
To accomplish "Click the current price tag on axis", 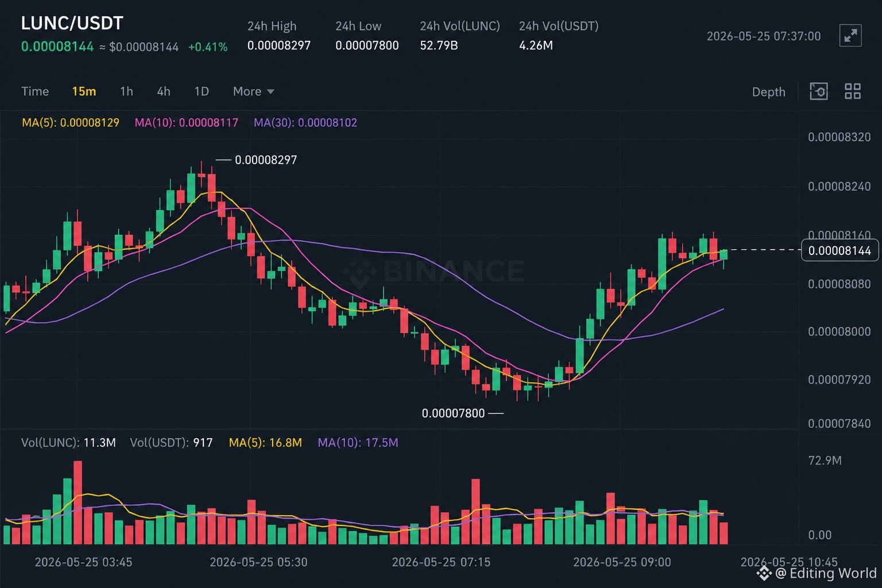I will [x=840, y=250].
